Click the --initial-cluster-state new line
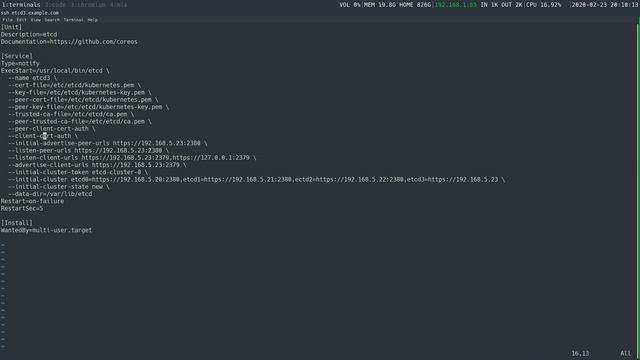This screenshot has height=360, width=640. coord(59,187)
